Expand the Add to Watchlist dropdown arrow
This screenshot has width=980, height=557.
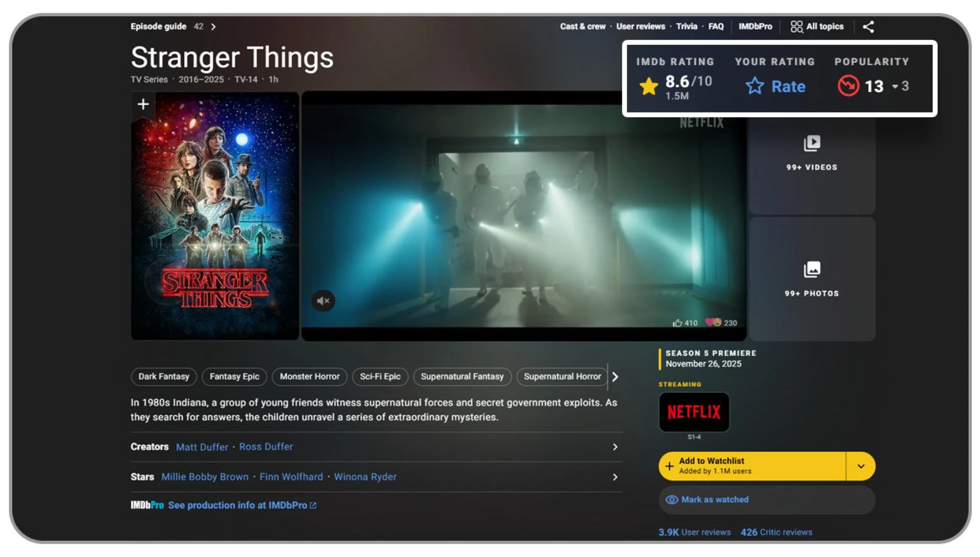(861, 466)
